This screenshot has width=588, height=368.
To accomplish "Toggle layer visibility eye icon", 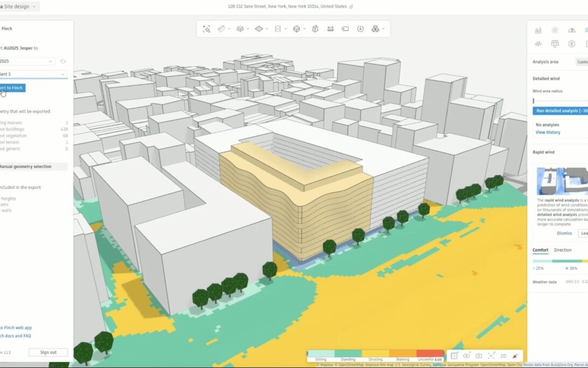I will (x=466, y=356).
